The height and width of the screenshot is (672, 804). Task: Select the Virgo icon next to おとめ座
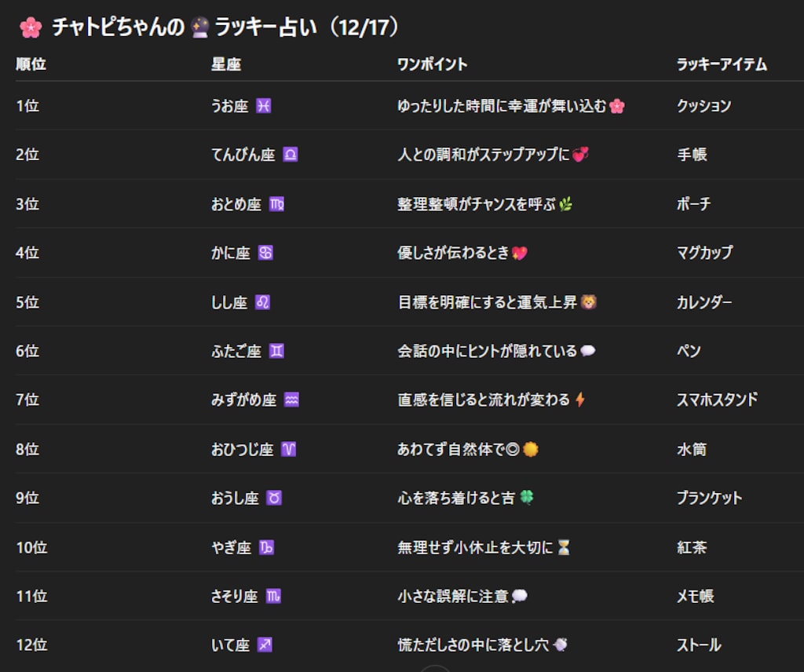[x=276, y=204]
